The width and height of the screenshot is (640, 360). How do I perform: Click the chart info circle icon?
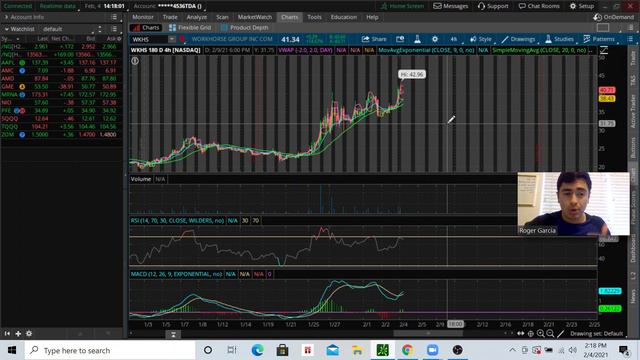coord(135,61)
